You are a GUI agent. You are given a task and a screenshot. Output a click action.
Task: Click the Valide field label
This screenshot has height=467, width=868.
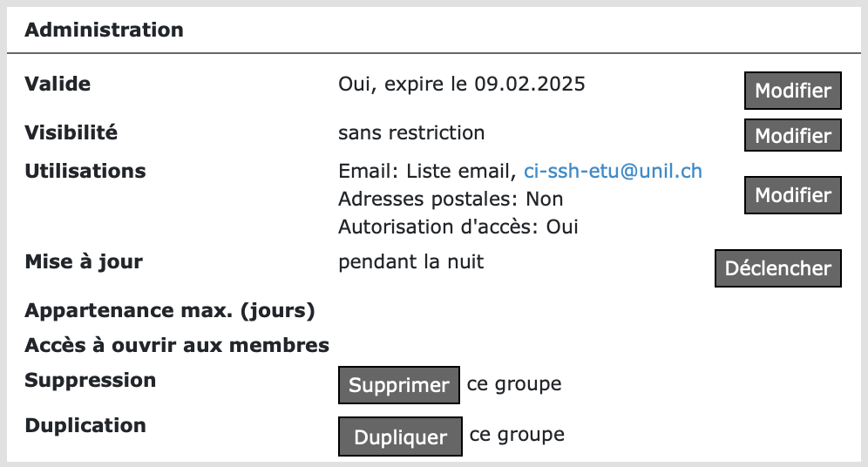(58, 84)
